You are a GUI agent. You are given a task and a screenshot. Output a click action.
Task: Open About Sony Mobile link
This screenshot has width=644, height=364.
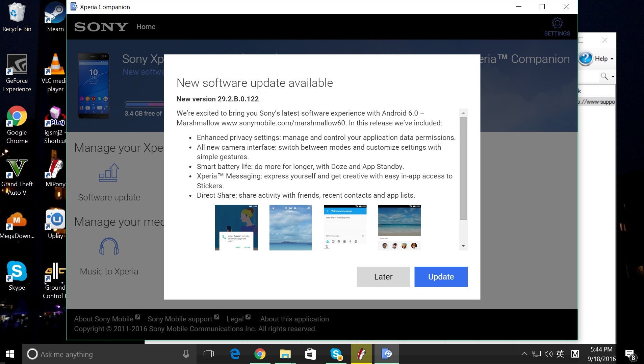(x=107, y=319)
